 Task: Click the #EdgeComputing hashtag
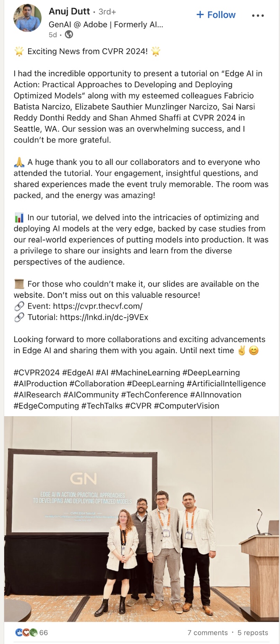point(46,406)
